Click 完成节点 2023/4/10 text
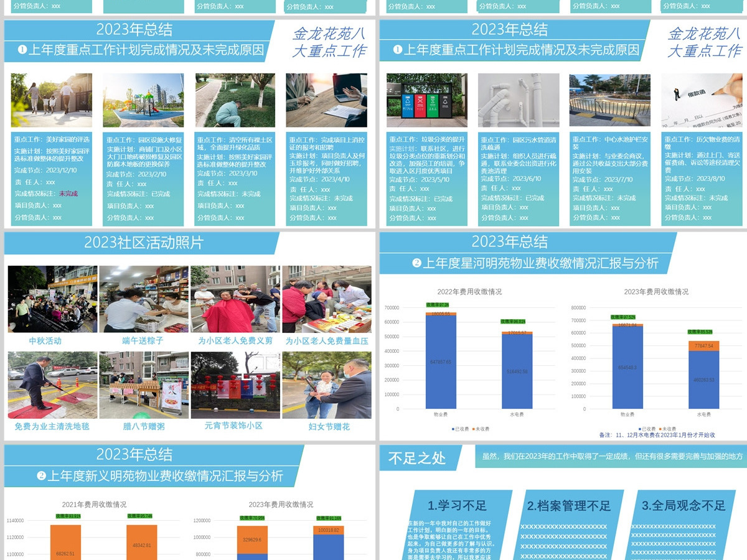Screen dimensions: 747x560 click(x=319, y=179)
